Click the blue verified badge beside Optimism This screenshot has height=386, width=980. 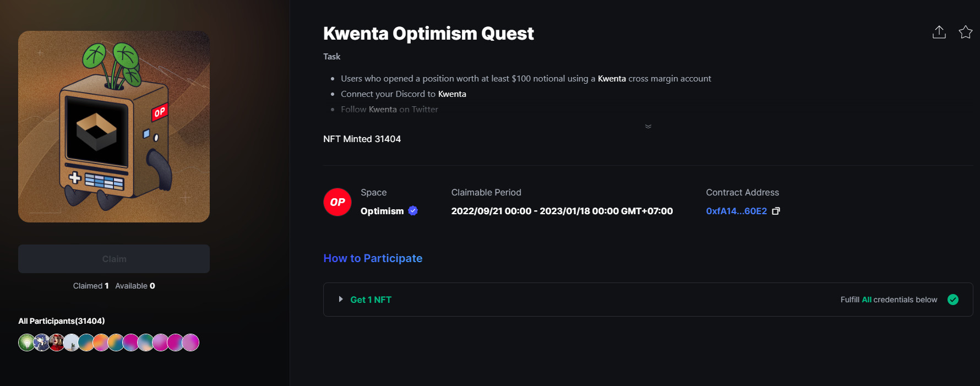pyautogui.click(x=413, y=210)
